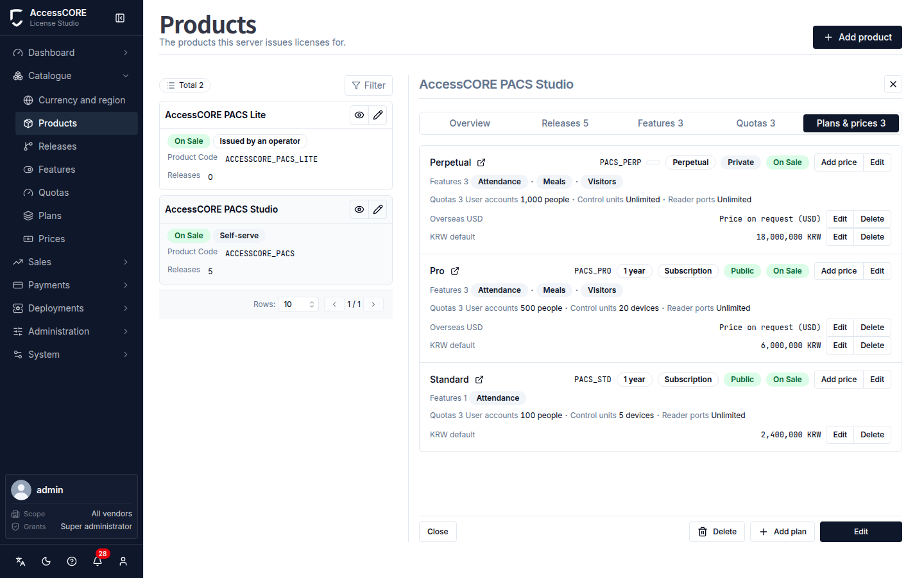Image resolution: width=924 pixels, height=578 pixels.
Task: Open Pro plan external link icon
Action: pos(455,271)
